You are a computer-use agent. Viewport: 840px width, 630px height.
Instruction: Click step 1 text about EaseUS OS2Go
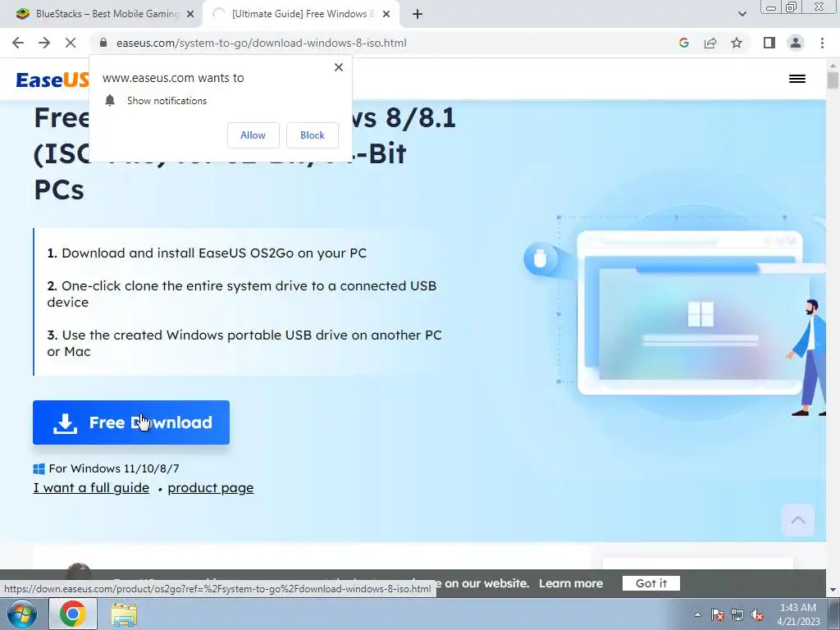click(207, 253)
